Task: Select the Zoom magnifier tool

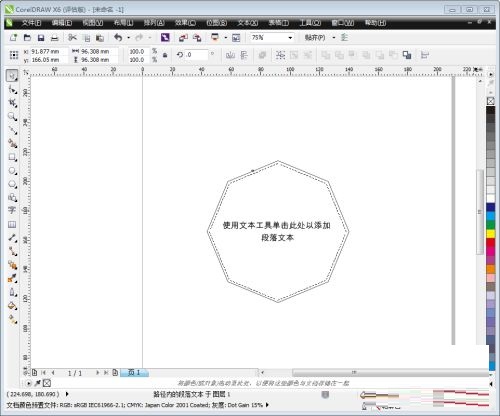Action: click(12, 116)
